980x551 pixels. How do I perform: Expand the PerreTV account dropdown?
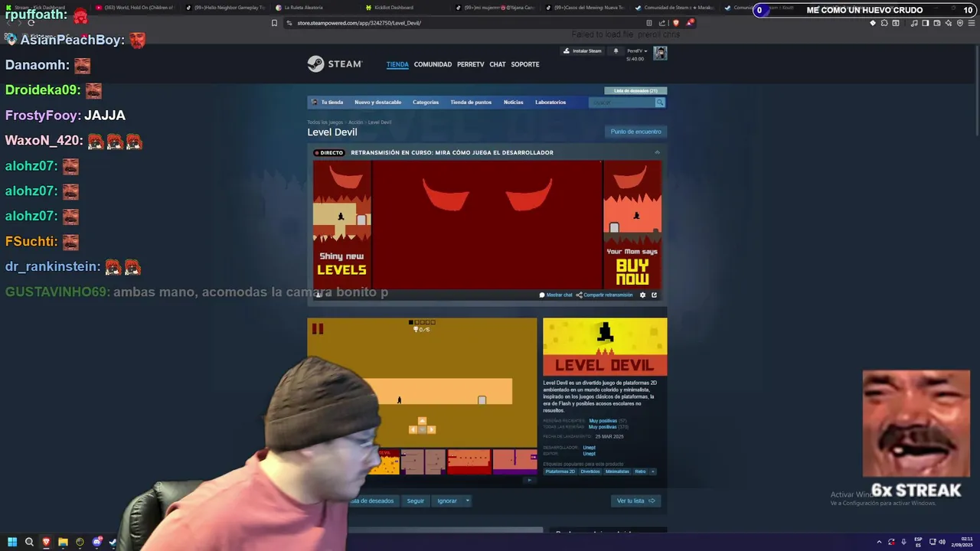(x=637, y=51)
